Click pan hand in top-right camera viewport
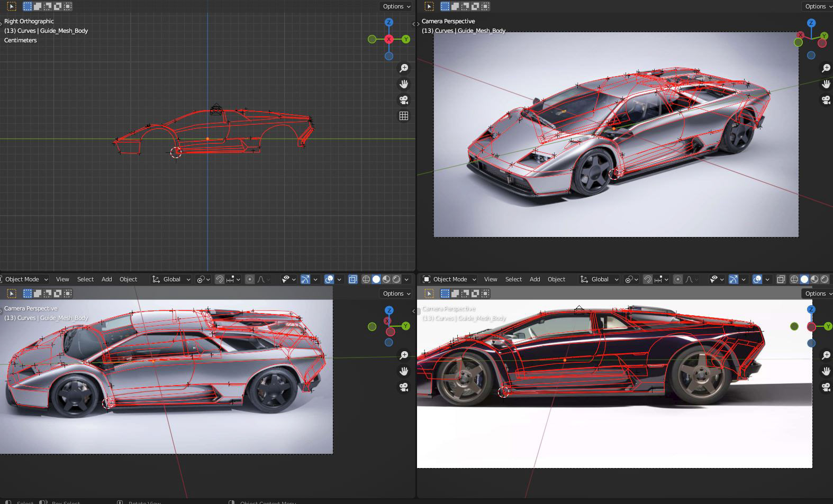This screenshot has height=504, width=833. [x=826, y=84]
